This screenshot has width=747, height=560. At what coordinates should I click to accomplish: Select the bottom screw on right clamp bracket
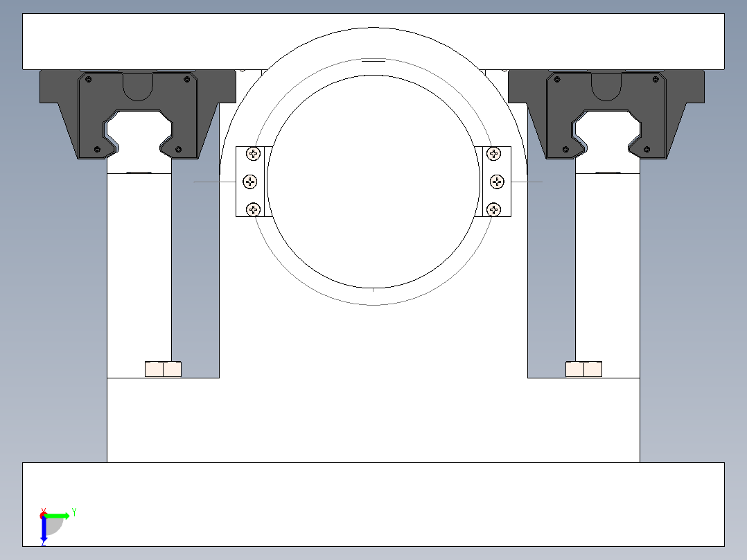(x=493, y=209)
